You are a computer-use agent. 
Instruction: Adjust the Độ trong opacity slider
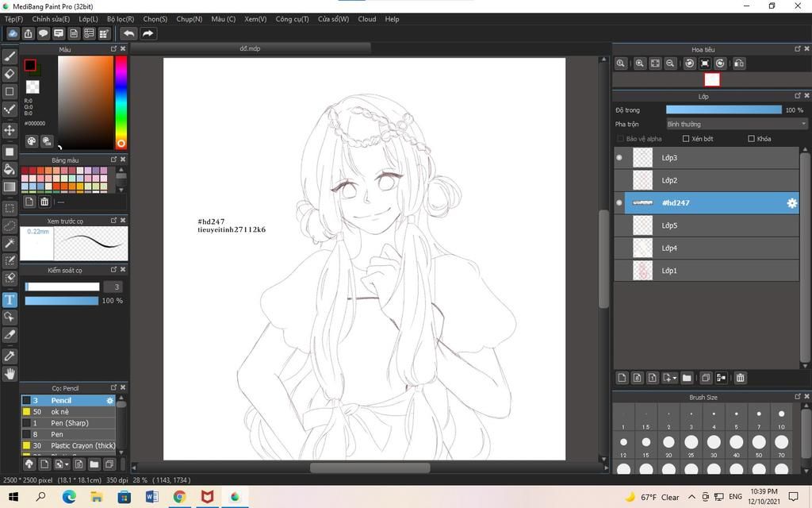[x=723, y=110]
